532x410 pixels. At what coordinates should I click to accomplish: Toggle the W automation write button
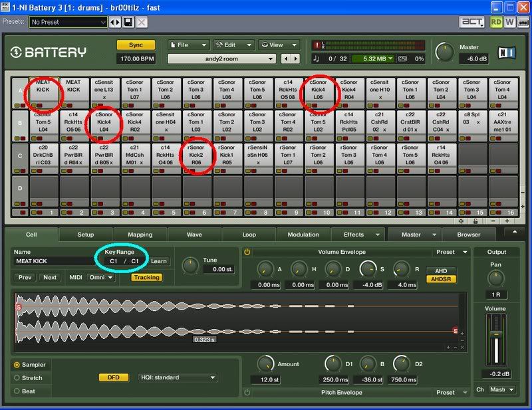point(509,23)
